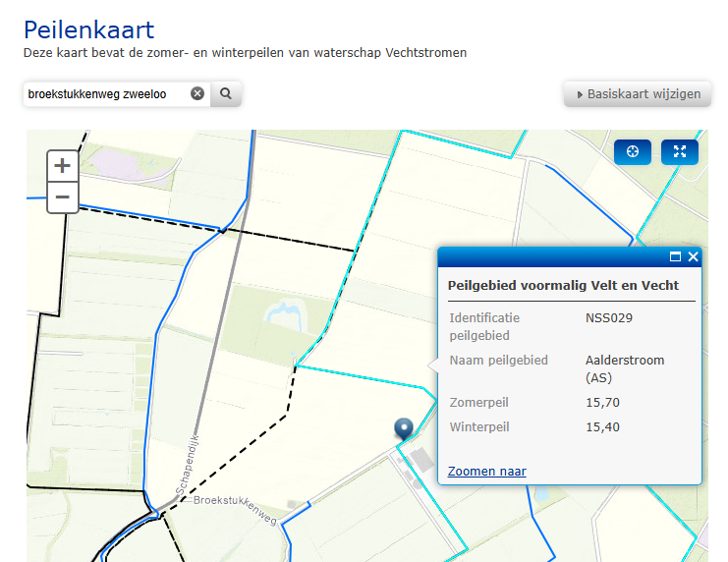Click the Zomerpeil value 15,70
Image resolution: width=728 pixels, height=562 pixels.
click(x=602, y=402)
